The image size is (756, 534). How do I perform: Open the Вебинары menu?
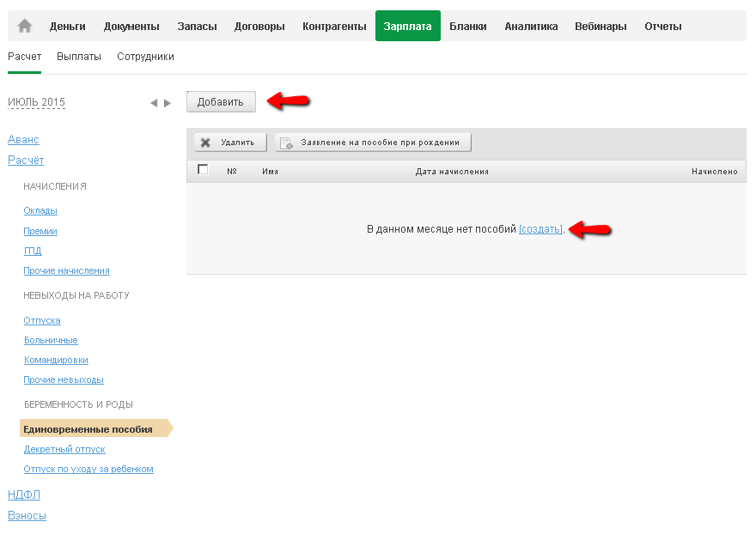[x=601, y=27]
